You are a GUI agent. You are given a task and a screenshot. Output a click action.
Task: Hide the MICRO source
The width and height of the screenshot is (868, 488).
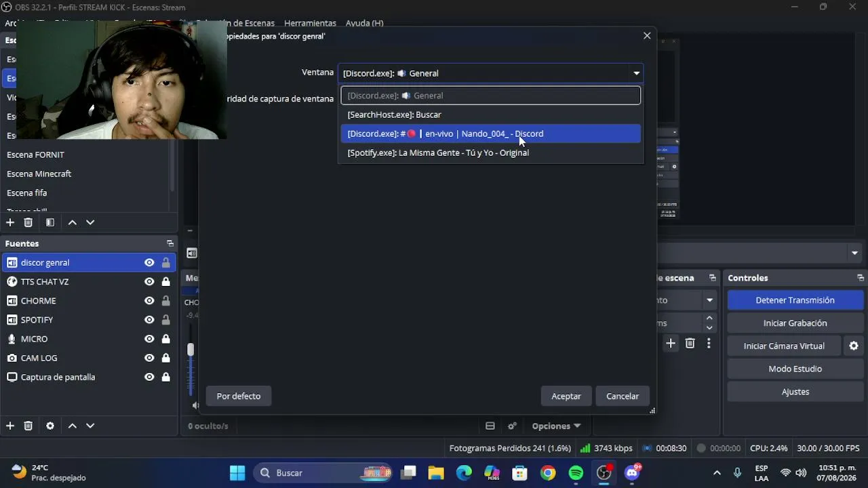point(149,339)
